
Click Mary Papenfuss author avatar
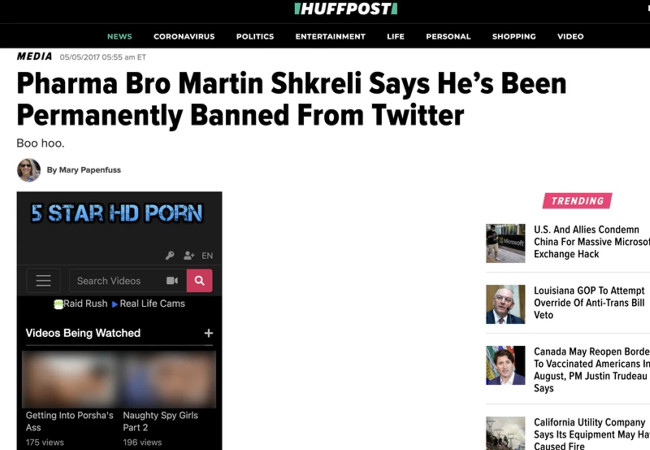(29, 170)
